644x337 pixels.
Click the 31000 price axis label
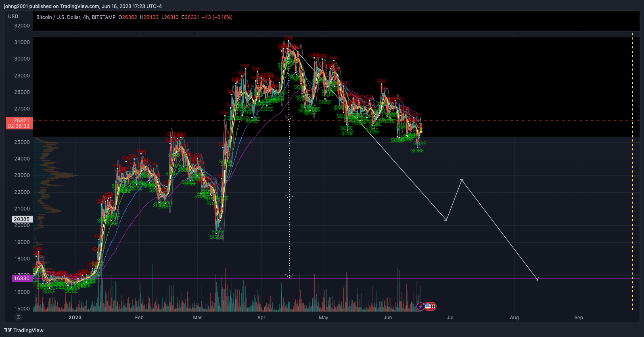pos(22,42)
